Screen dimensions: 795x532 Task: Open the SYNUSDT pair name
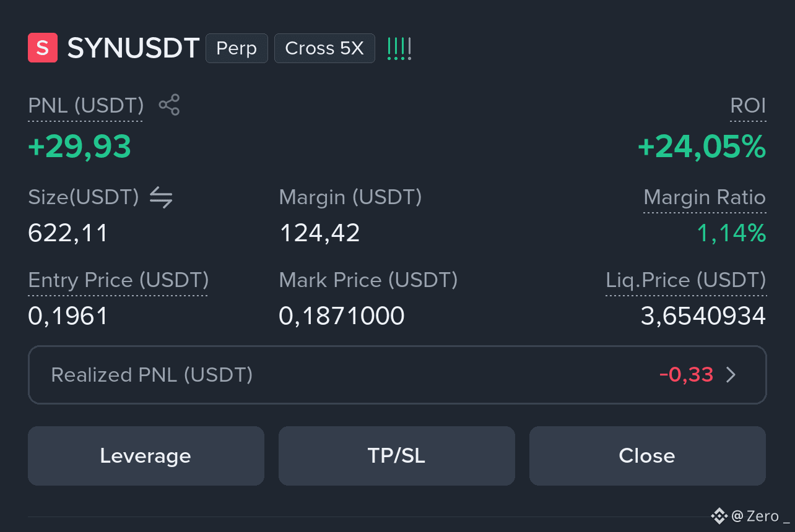coord(133,48)
